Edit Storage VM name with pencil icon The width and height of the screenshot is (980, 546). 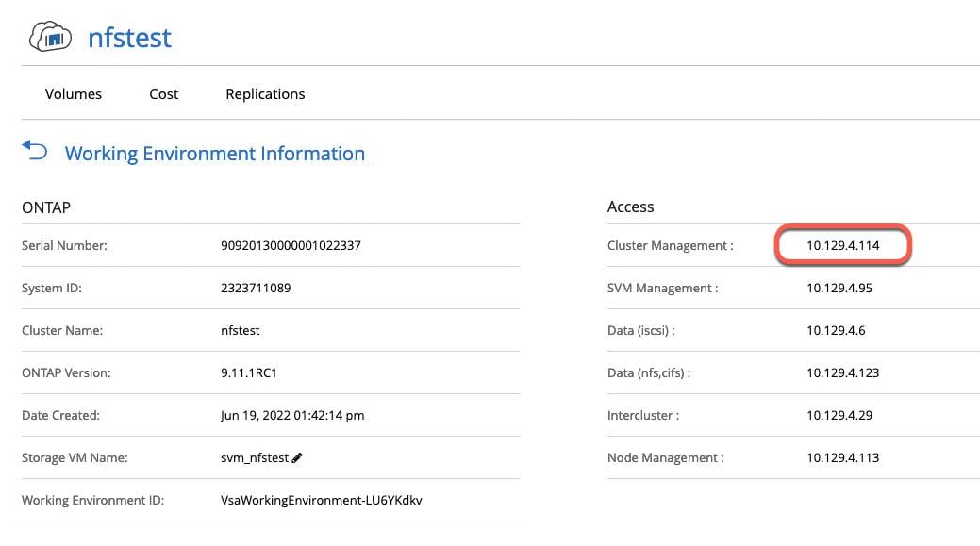(297, 458)
